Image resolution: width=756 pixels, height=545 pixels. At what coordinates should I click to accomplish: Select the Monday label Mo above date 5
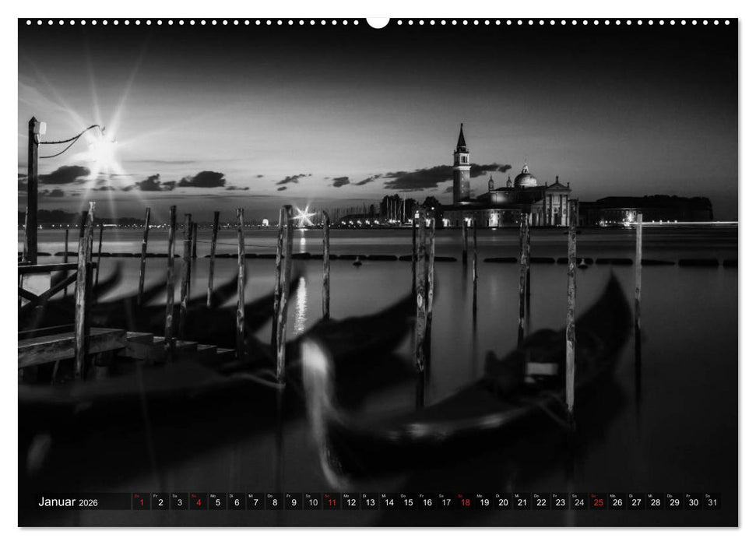click(x=213, y=496)
